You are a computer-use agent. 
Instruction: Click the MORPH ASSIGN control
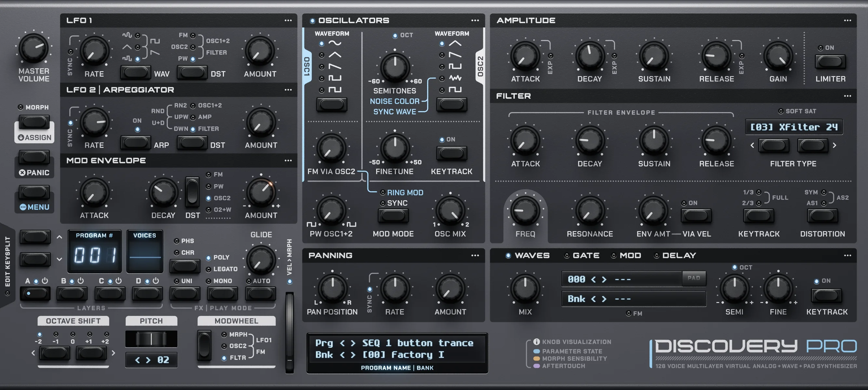click(34, 122)
